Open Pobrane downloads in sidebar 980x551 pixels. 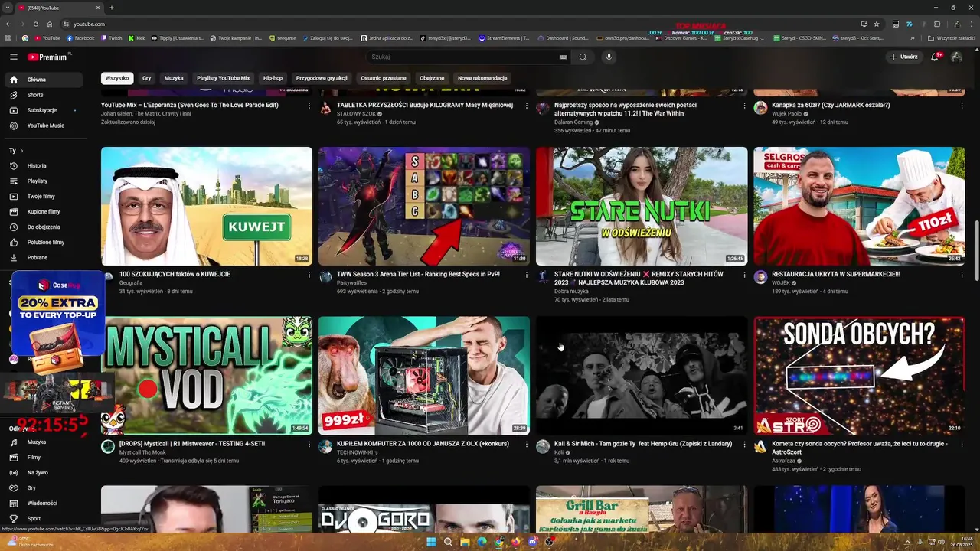coord(43,257)
